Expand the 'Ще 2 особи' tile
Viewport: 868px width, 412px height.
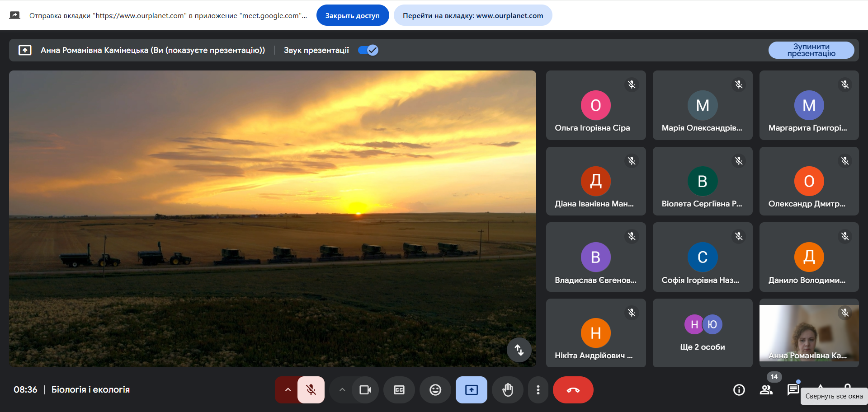(702, 333)
